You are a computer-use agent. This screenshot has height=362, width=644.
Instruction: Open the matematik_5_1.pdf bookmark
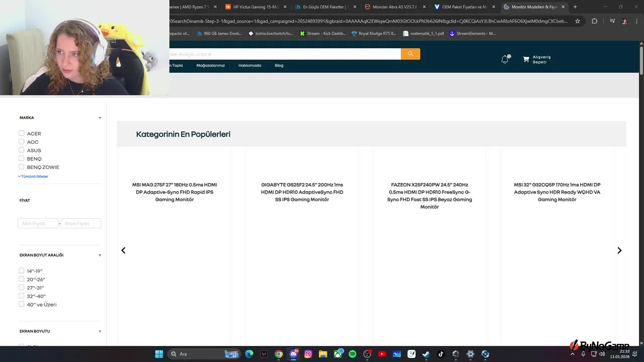click(x=424, y=34)
